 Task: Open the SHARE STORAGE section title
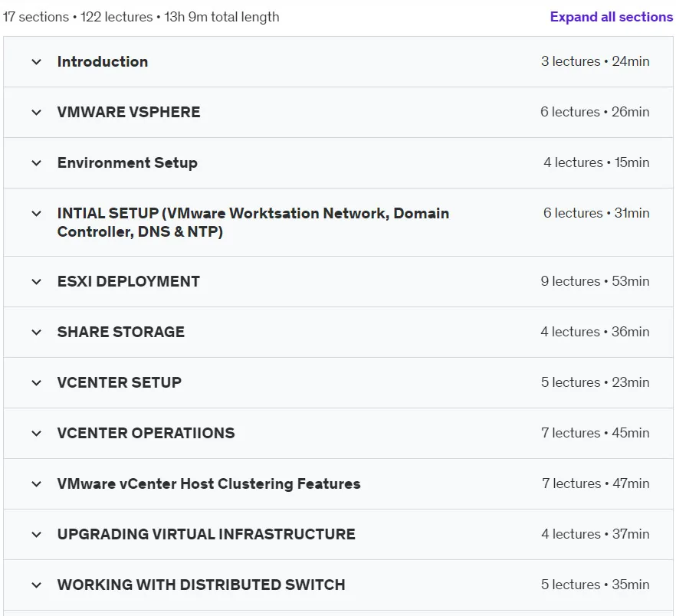(121, 332)
